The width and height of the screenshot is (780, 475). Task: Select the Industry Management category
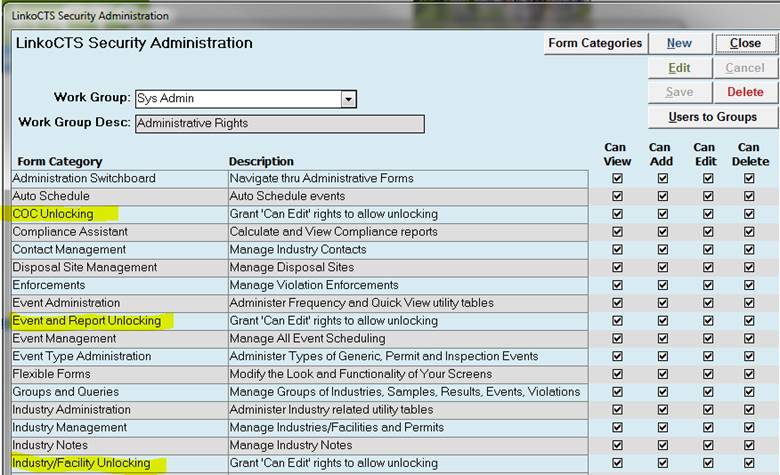[x=119, y=428]
